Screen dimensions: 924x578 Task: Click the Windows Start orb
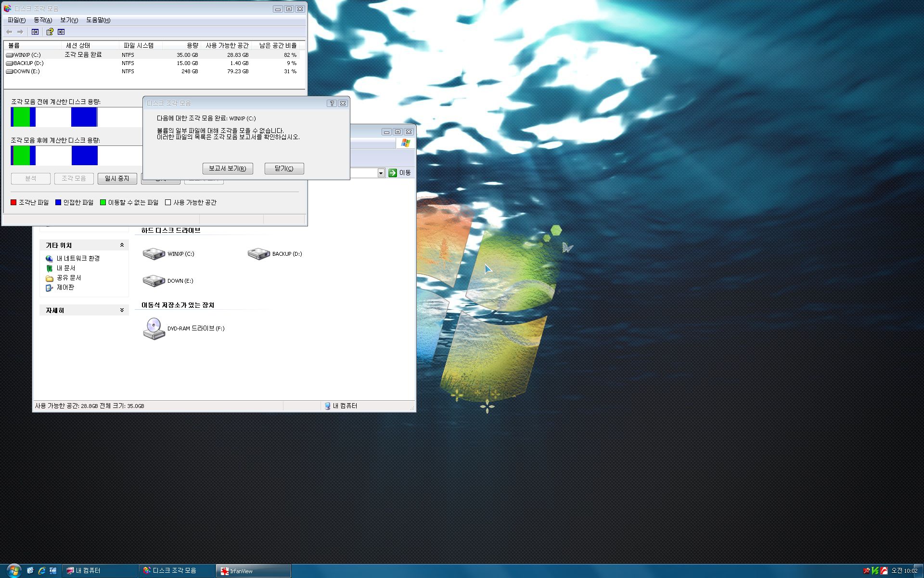click(x=13, y=571)
